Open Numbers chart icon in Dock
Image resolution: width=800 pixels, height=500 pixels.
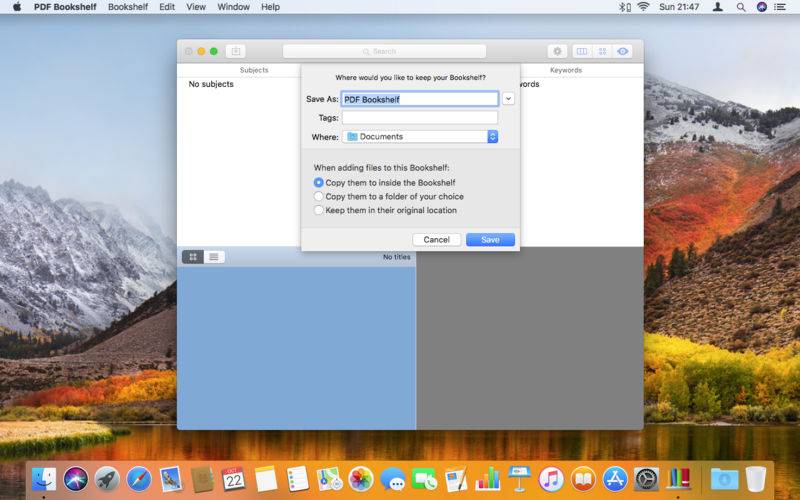click(x=487, y=479)
